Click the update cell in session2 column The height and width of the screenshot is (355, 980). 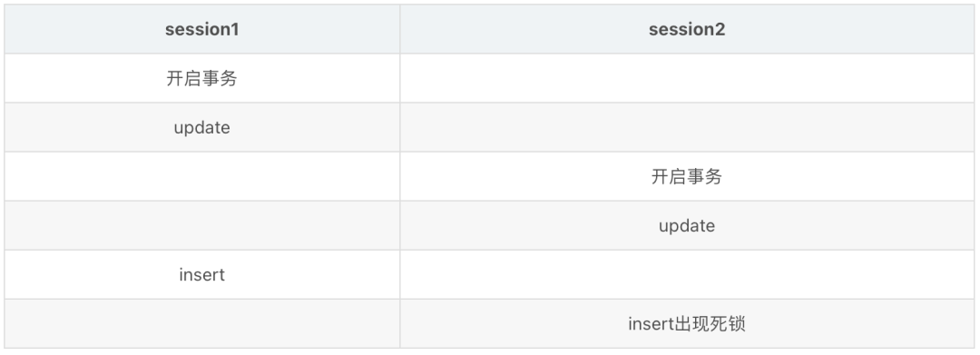[687, 226]
